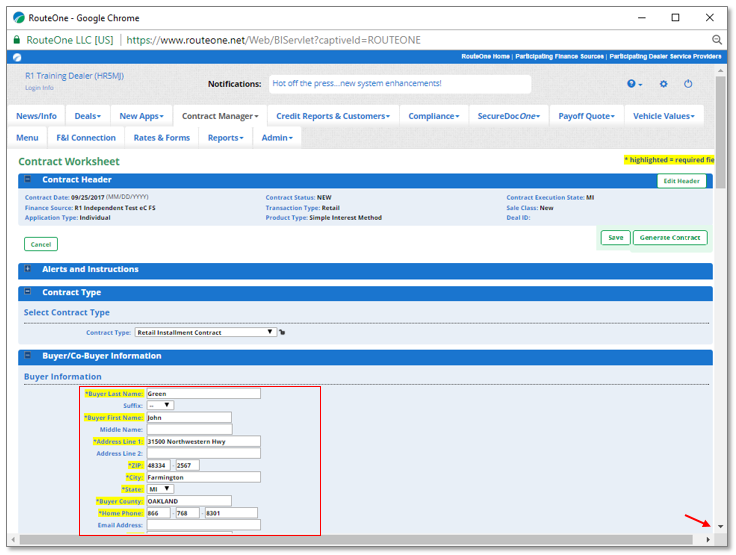Open the RouteOne Home link
This screenshot has width=736, height=555.
[485, 56]
